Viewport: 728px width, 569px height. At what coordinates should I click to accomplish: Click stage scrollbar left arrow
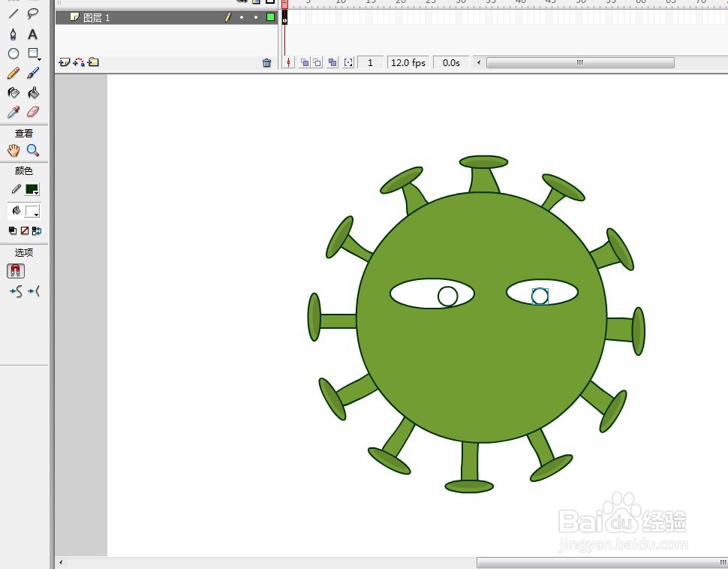[61, 562]
